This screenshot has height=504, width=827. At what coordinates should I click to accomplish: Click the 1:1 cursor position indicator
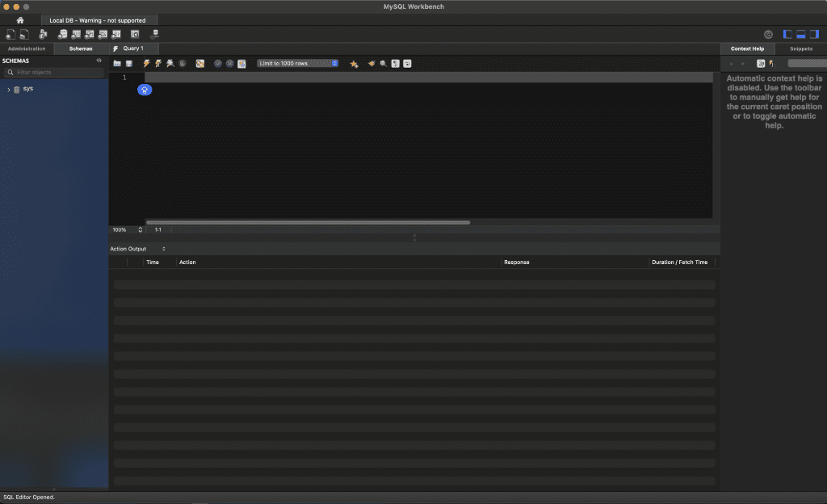coord(157,230)
